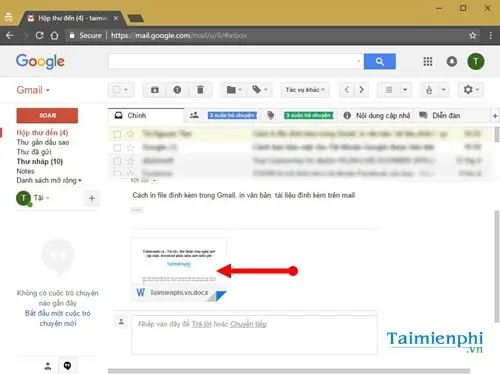Click the reply text box
500x374 pixels.
pyautogui.click(x=254, y=335)
